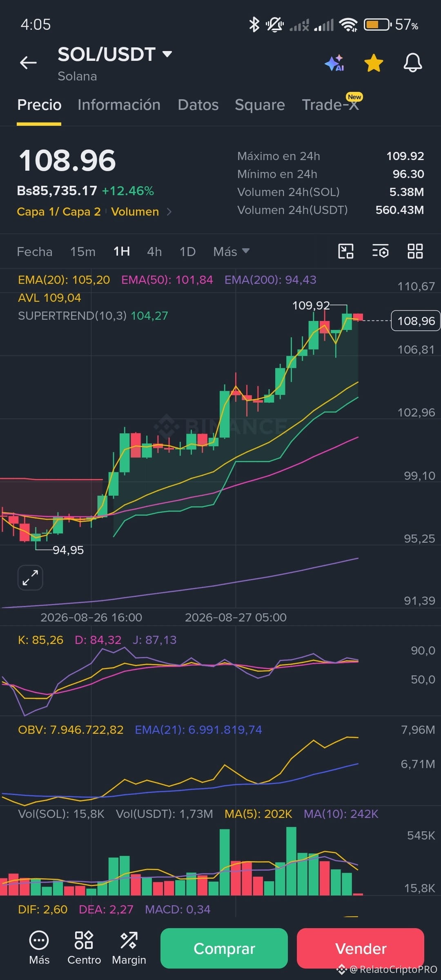This screenshot has height=980, width=441.
Task: Open the Datos tab
Action: click(198, 105)
